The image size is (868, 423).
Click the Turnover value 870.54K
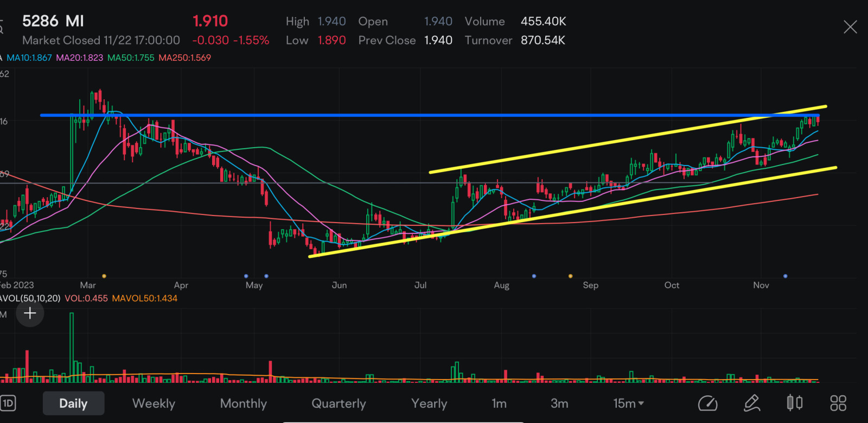tap(542, 40)
